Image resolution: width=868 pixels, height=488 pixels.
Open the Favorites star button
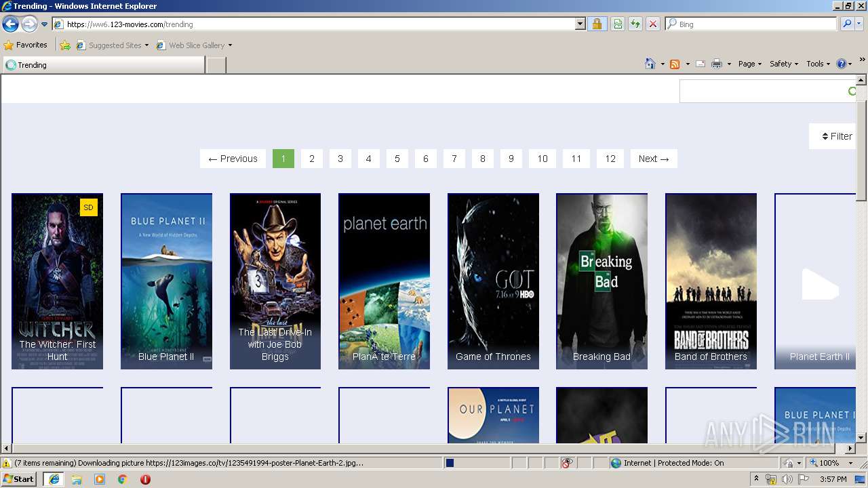click(26, 45)
